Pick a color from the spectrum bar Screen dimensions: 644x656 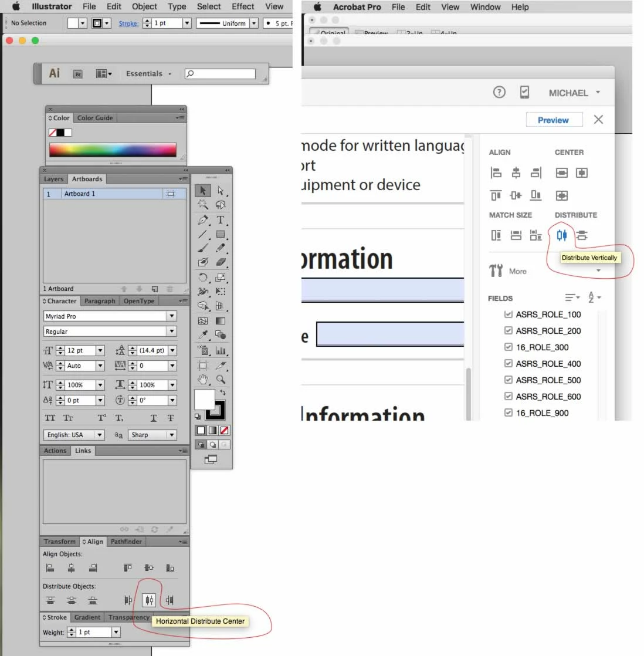click(113, 150)
